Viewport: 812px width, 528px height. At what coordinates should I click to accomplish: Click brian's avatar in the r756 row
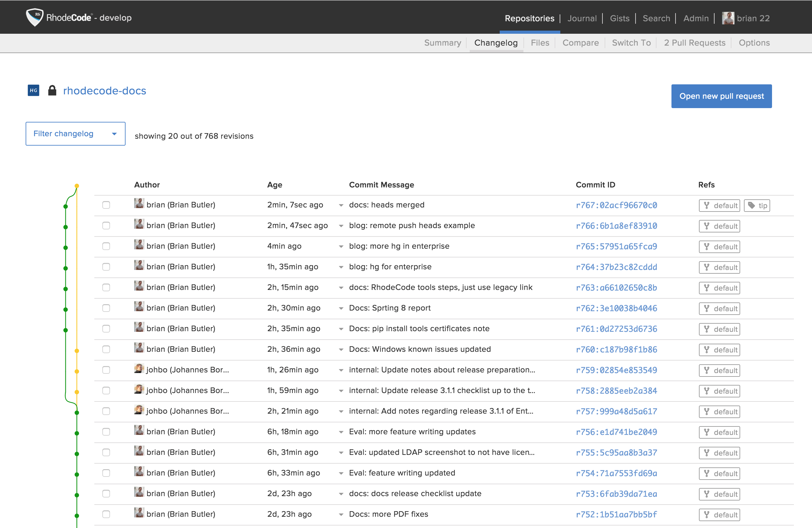[139, 431]
